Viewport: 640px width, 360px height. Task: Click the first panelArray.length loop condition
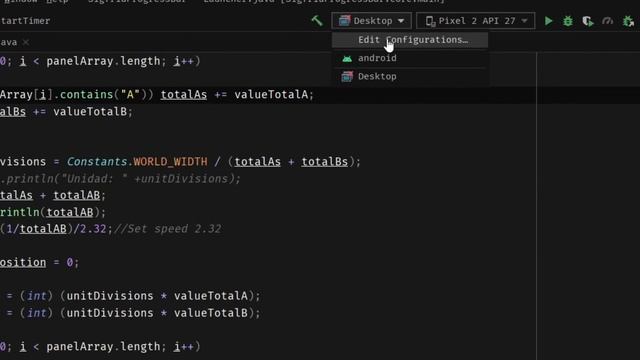103,61
